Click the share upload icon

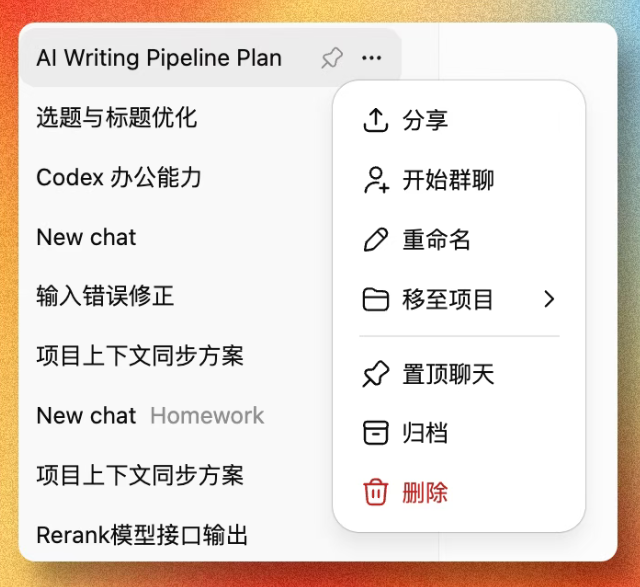tap(376, 120)
